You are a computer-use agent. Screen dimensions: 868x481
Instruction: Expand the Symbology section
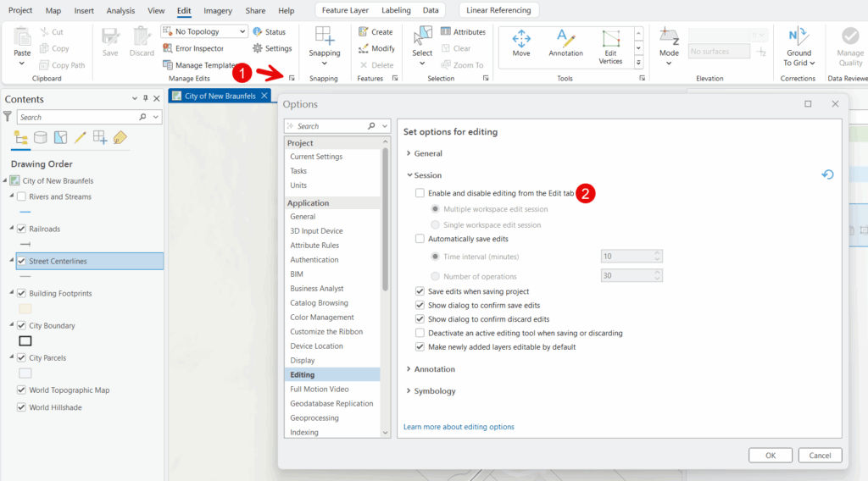click(x=409, y=391)
